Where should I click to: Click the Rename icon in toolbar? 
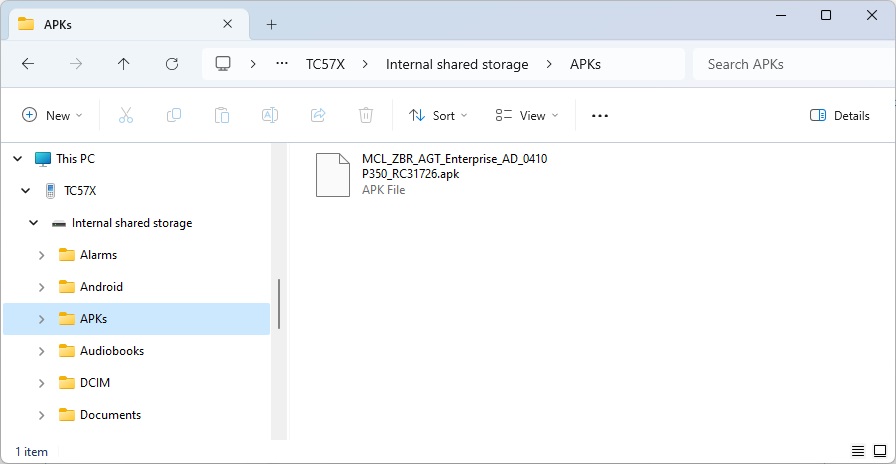270,116
